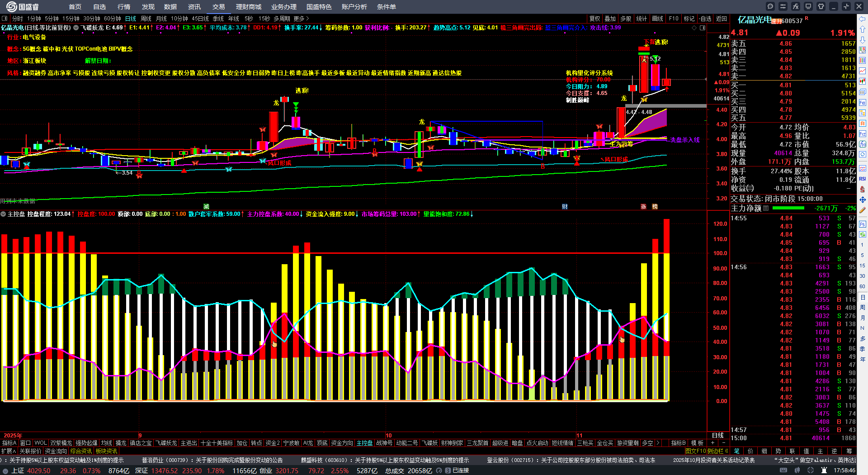Open the 指标B indicator list
The width and height of the screenshot is (868, 475).
[x=678, y=443]
